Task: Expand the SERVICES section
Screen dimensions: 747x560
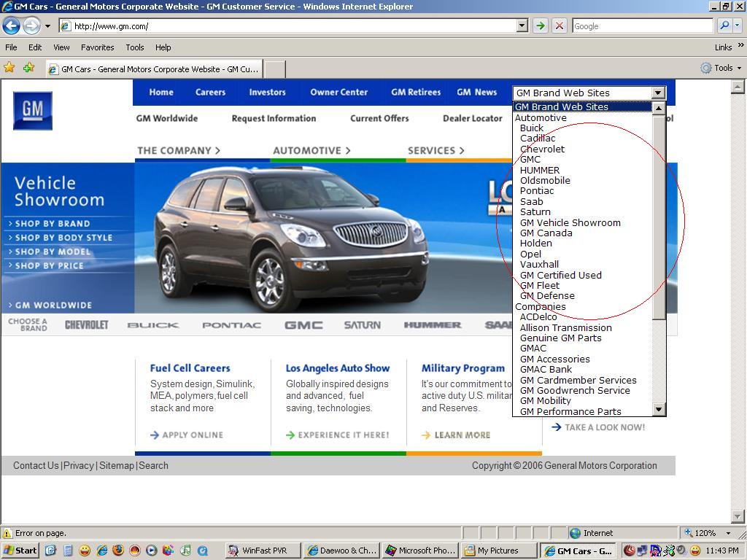Action: tap(436, 150)
